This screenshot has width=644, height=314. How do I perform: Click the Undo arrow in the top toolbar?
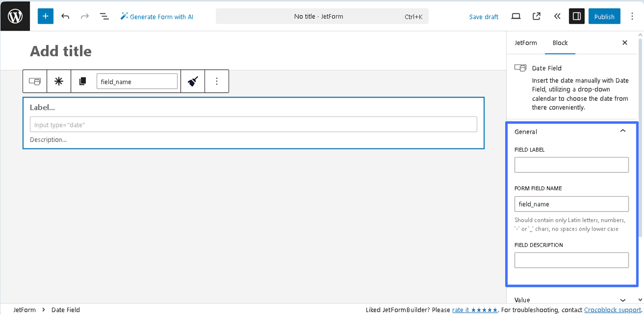(65, 16)
